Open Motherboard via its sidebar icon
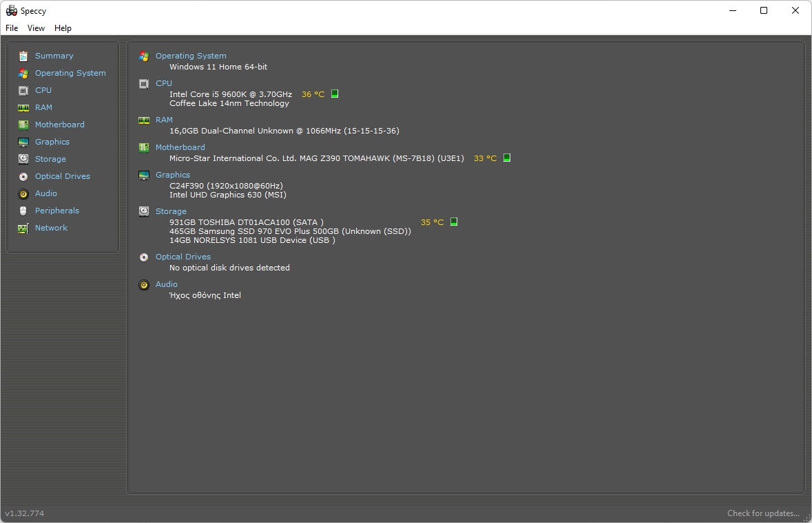Image resolution: width=812 pixels, height=523 pixels. (23, 125)
